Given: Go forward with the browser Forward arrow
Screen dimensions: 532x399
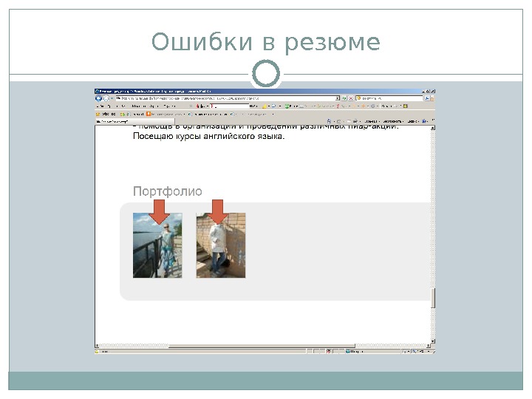Looking at the screenshot, I should (x=106, y=98).
